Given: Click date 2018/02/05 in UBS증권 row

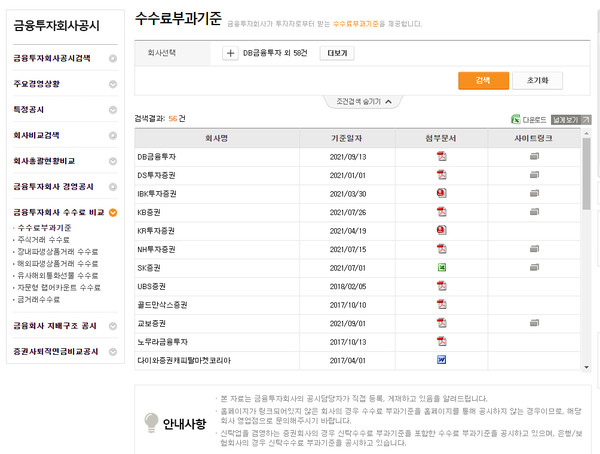Looking at the screenshot, I should pos(348,286).
